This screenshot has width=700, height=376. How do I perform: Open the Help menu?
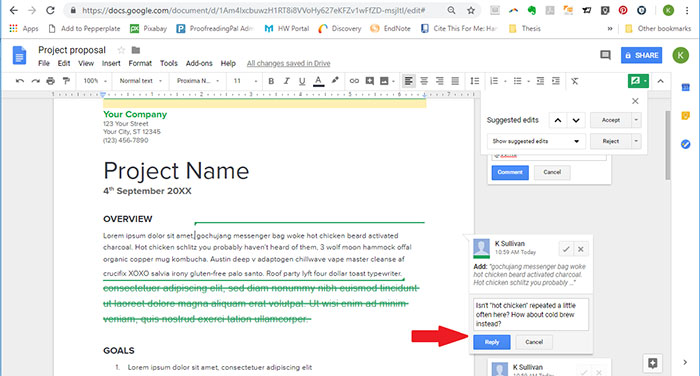coord(228,63)
